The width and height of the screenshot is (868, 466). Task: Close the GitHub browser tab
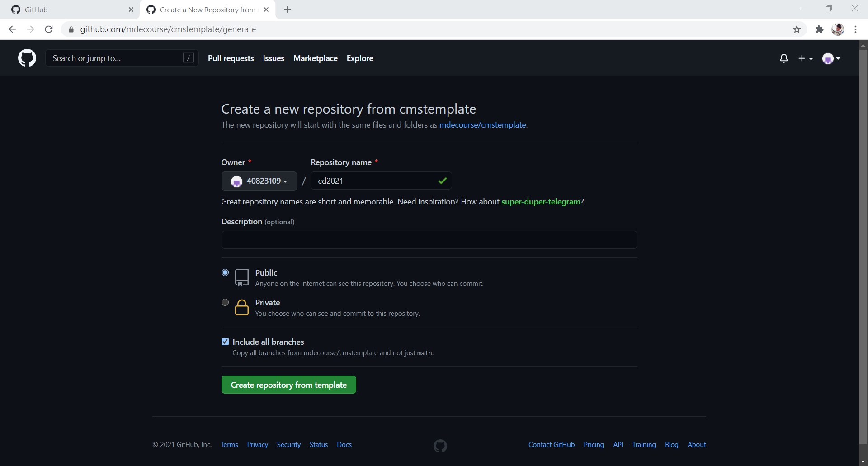click(131, 10)
